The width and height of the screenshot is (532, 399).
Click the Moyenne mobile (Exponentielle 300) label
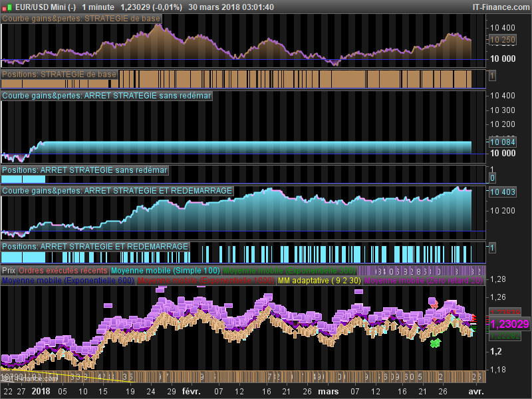click(289, 271)
